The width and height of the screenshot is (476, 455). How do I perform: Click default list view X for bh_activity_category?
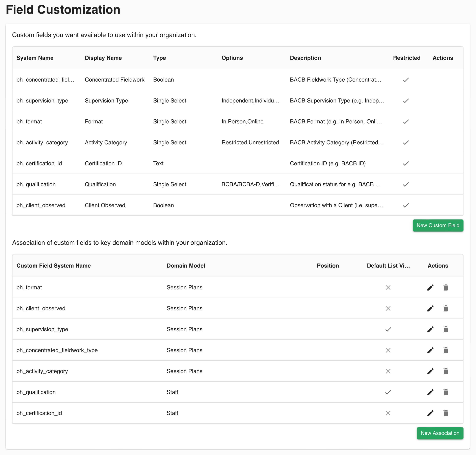tap(388, 371)
